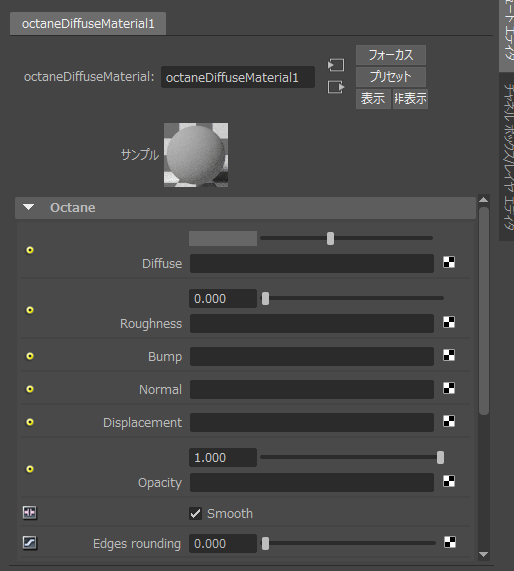Click the Diffuse texture slot field

pyautogui.click(x=312, y=263)
